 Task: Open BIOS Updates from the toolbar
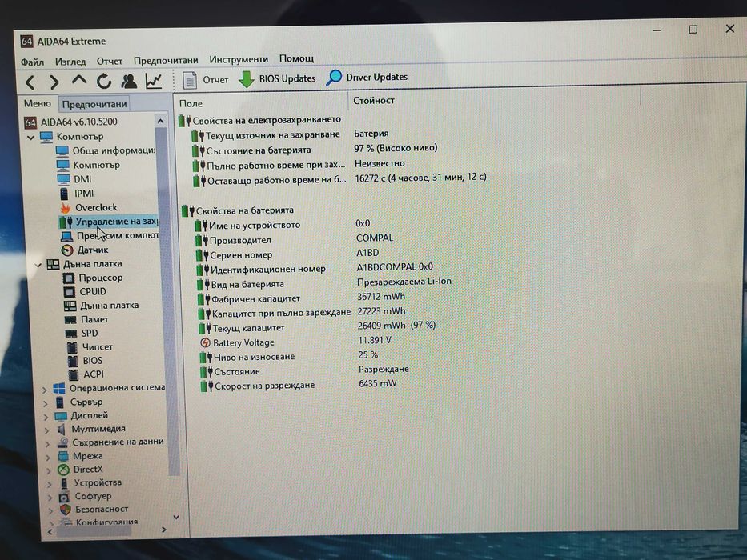pos(277,78)
